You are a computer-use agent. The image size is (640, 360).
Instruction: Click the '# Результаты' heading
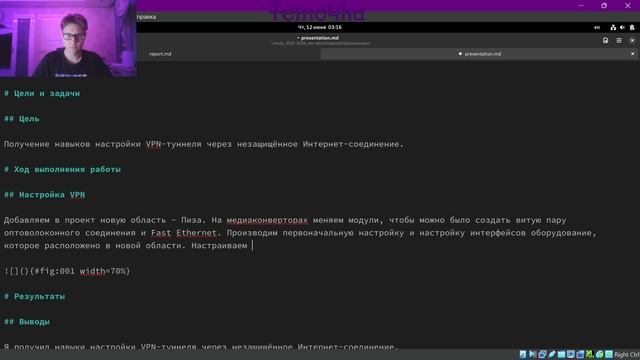click(34, 296)
